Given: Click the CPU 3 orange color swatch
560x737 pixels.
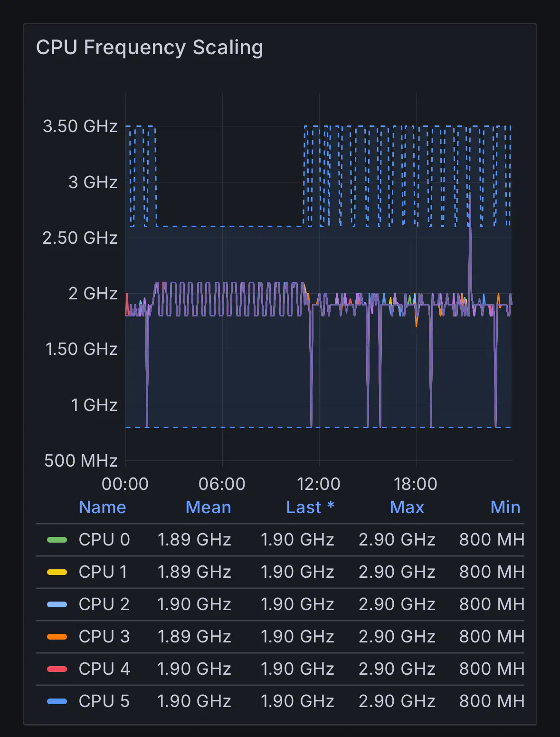Looking at the screenshot, I should (x=57, y=637).
